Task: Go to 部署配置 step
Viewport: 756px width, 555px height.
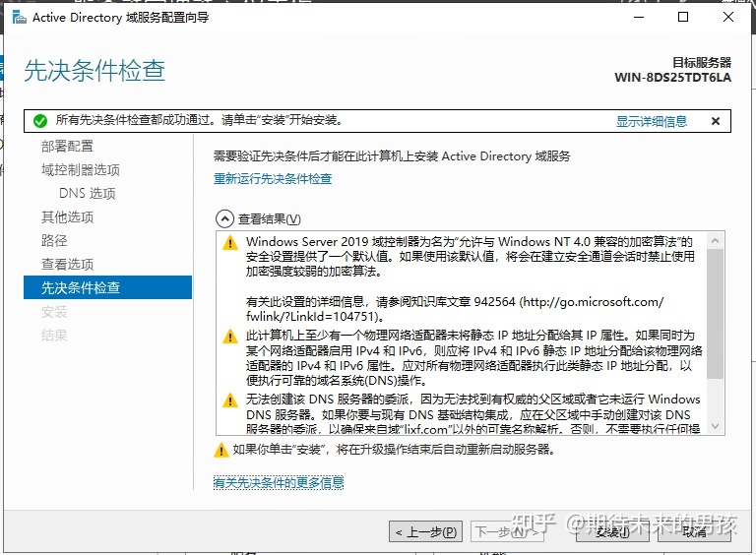Action: [68, 146]
